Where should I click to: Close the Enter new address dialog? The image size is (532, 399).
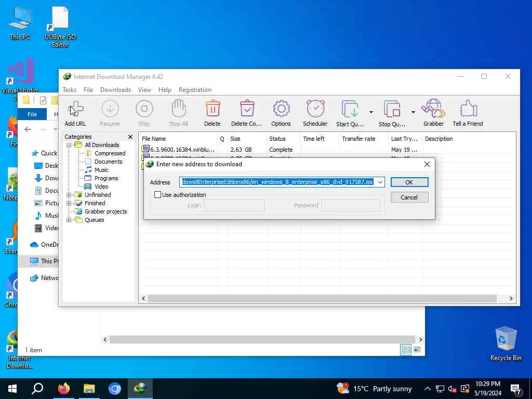point(427,164)
